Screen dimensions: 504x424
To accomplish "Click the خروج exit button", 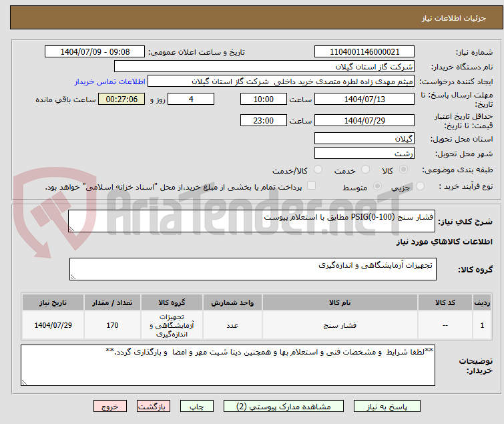I will click(x=110, y=407).
